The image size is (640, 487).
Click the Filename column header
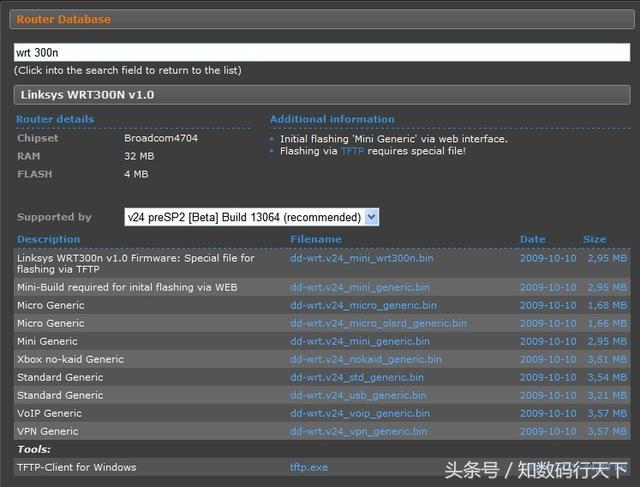pyautogui.click(x=316, y=239)
